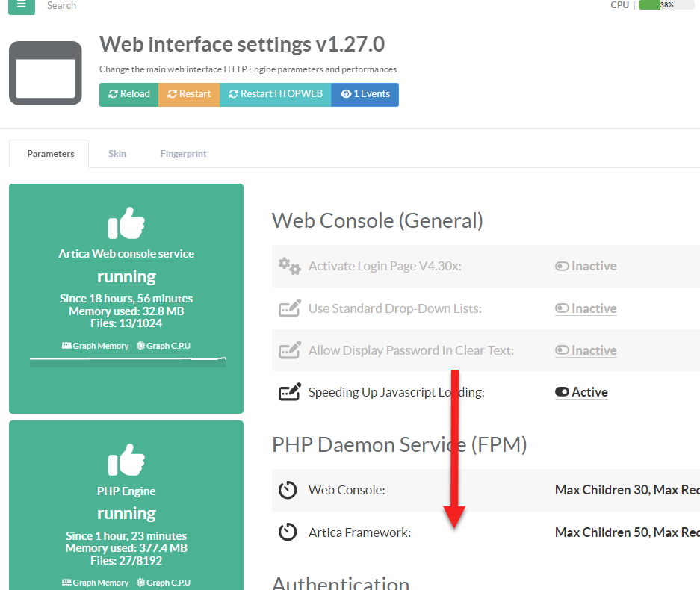Click the hamburger menu icon
The height and width of the screenshot is (590, 700).
pyautogui.click(x=22, y=5)
